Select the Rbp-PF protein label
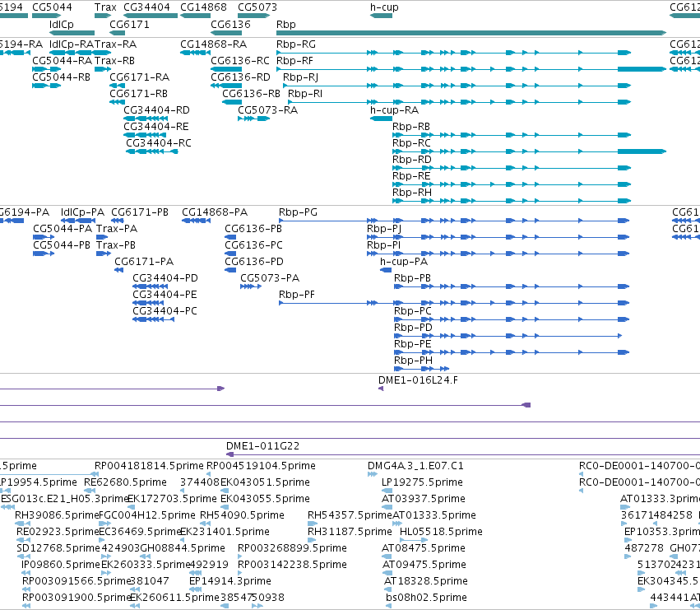 (x=296, y=295)
